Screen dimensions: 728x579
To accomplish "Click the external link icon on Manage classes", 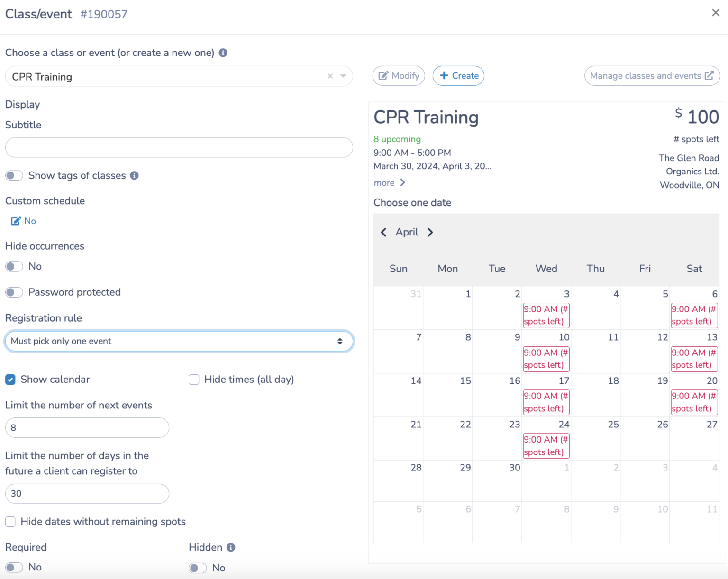I will pyautogui.click(x=709, y=75).
